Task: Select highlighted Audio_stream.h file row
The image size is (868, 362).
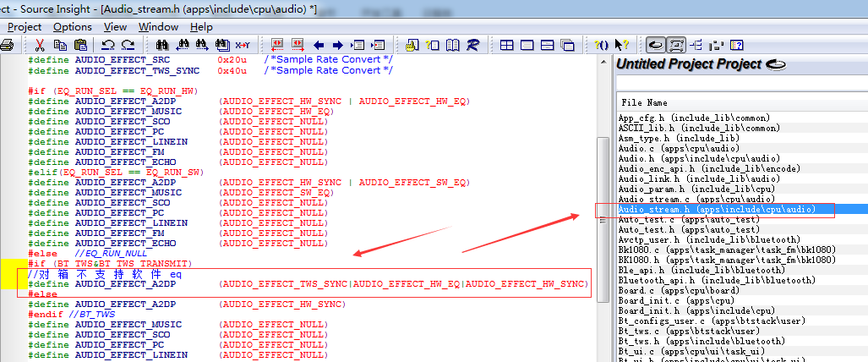Action: click(742, 209)
